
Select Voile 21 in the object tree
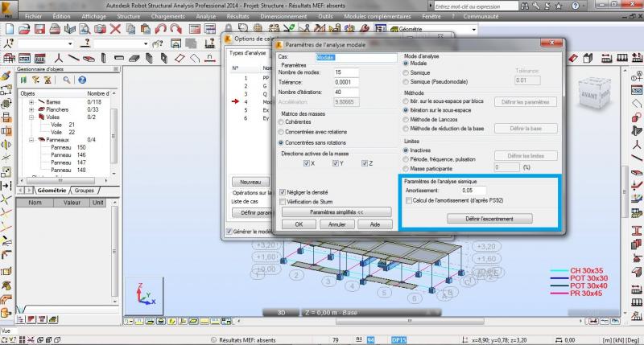coord(63,125)
